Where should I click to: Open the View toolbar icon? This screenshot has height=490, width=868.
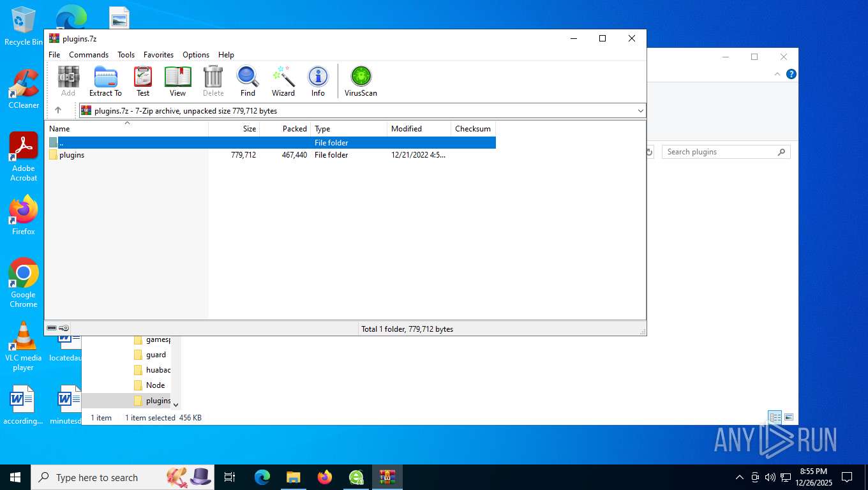click(177, 81)
